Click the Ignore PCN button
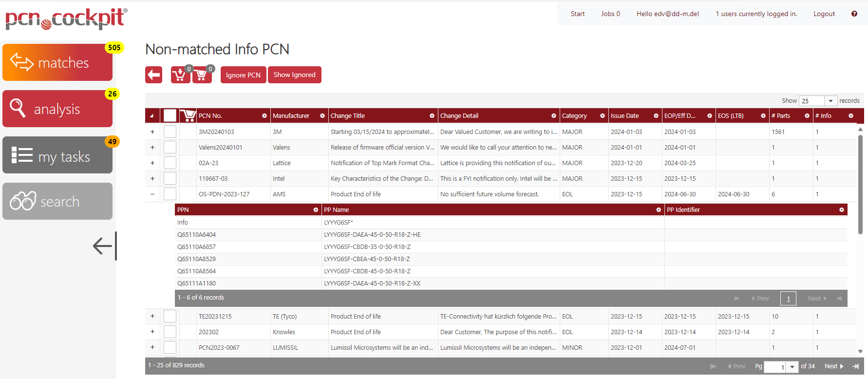868x379 pixels. tap(243, 75)
